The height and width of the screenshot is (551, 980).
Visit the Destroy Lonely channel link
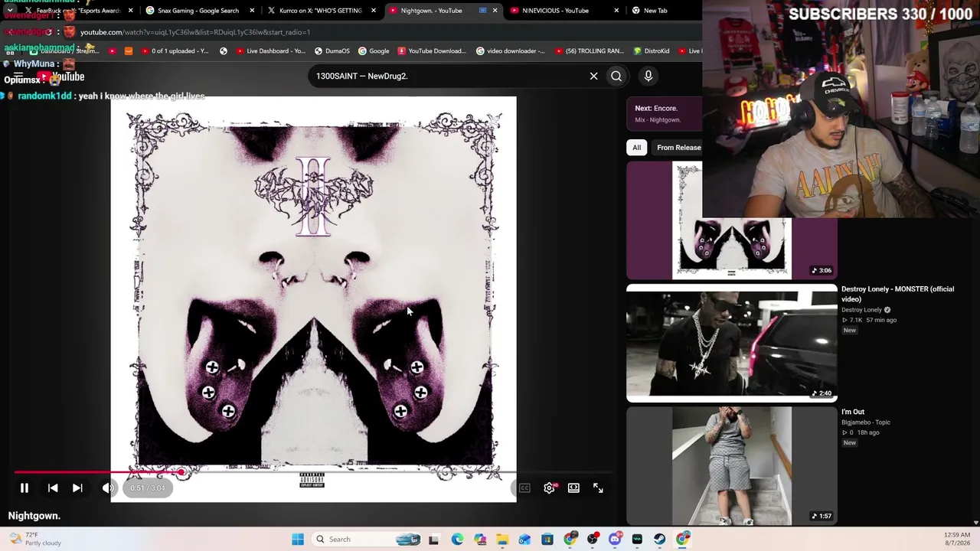[861, 310]
